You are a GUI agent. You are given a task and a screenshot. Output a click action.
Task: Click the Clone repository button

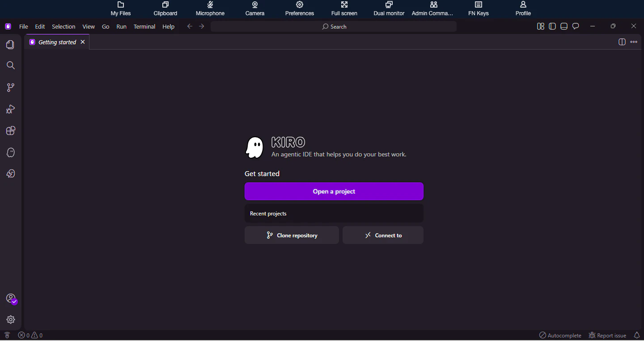[x=292, y=235]
